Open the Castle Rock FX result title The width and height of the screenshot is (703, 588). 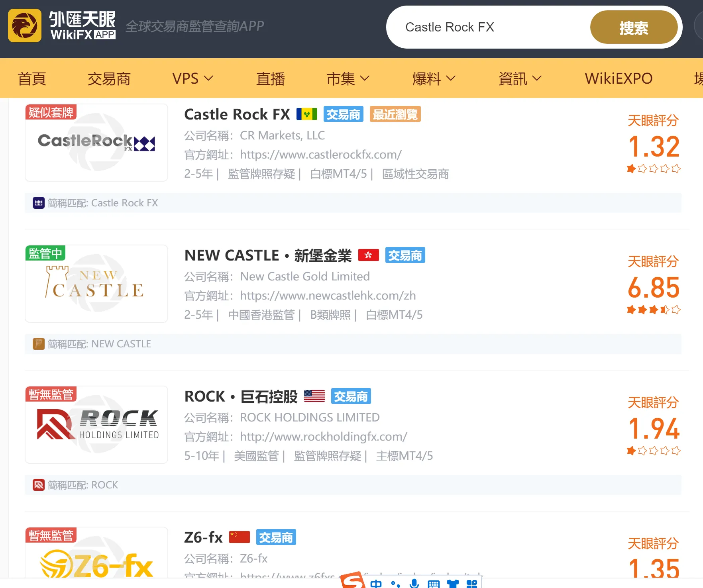coord(237,114)
